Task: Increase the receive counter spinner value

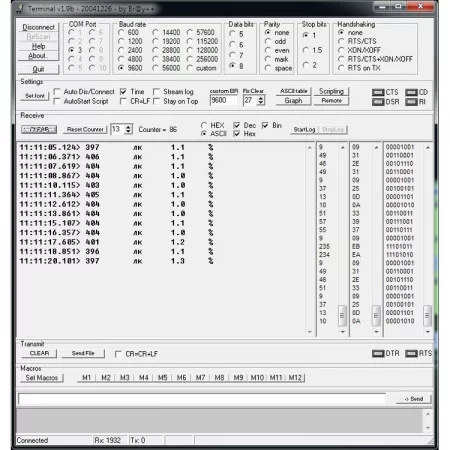Action: click(128, 127)
